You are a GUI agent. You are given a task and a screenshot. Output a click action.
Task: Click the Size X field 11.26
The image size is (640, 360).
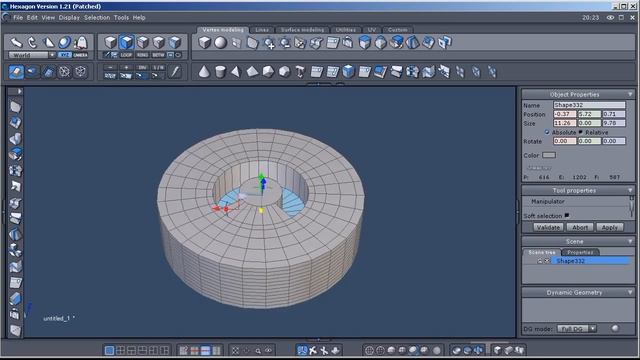(564, 123)
